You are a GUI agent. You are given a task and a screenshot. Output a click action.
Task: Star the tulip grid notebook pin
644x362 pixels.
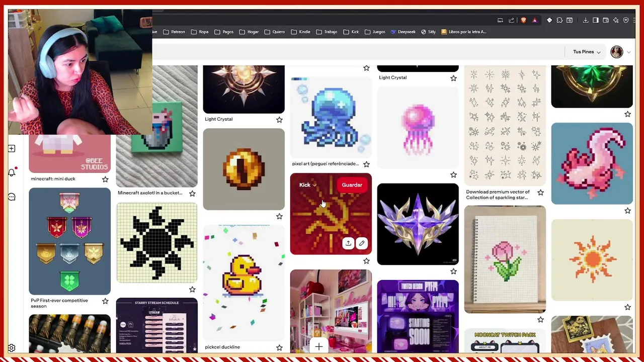[x=540, y=319]
